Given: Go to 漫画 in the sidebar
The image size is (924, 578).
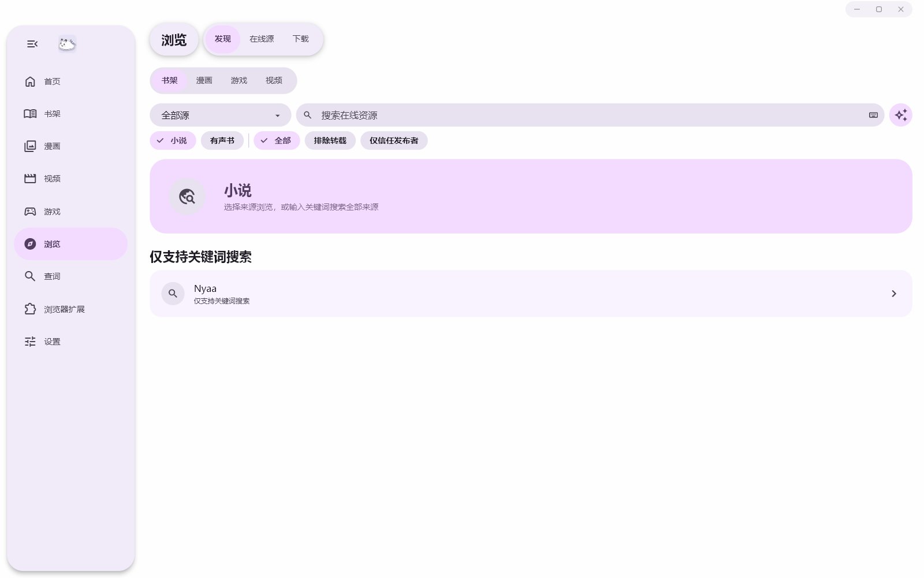Looking at the screenshot, I should [x=70, y=146].
